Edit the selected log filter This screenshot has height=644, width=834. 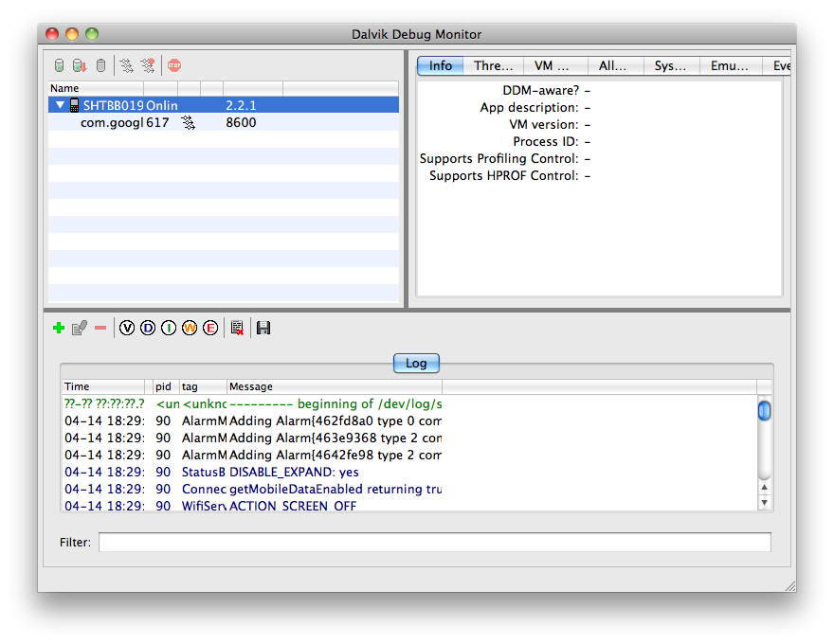pyautogui.click(x=80, y=328)
